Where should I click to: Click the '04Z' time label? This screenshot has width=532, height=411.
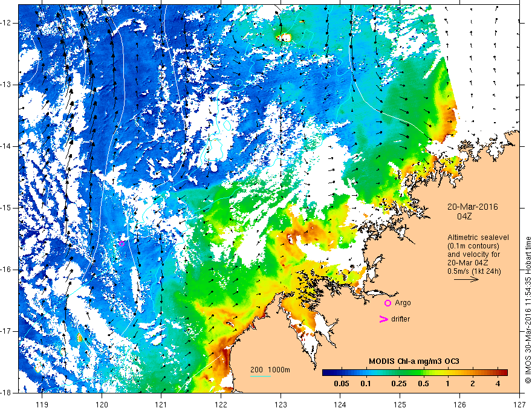click(464, 216)
